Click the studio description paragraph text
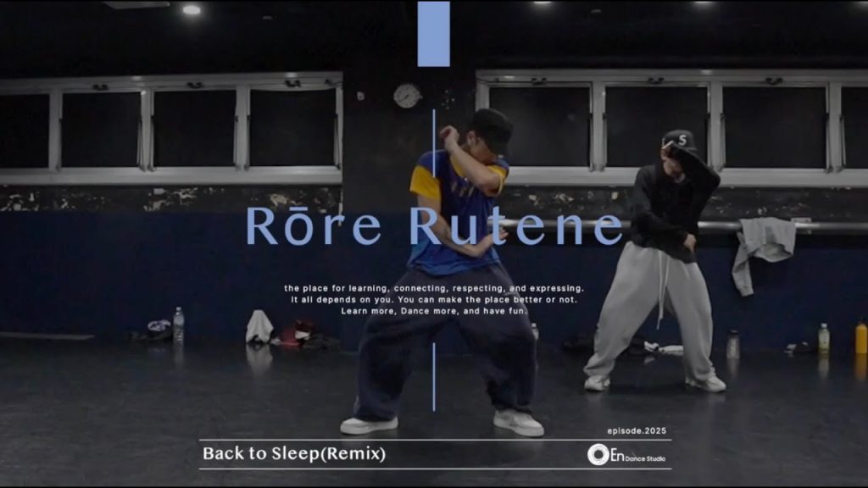Image resolution: width=868 pixels, height=488 pixels. [x=433, y=300]
